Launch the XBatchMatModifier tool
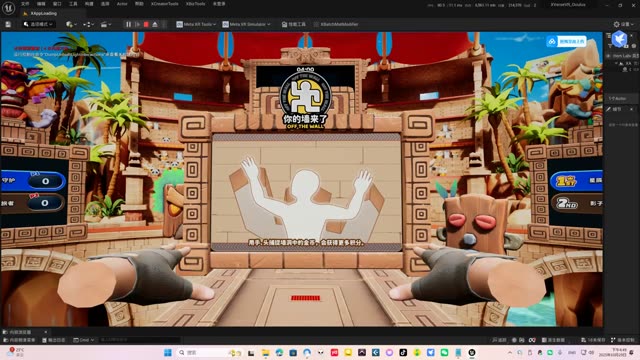 (336, 24)
